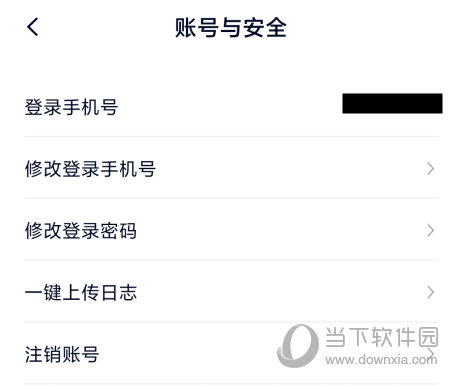Click the 一键上传日志 label text
The image size is (462, 389).
pos(81,292)
